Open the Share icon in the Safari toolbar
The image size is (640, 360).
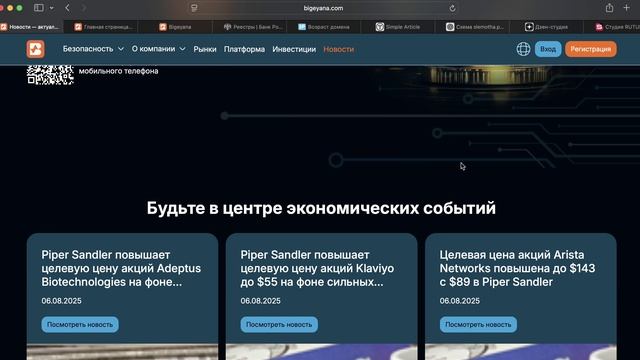pos(609,8)
